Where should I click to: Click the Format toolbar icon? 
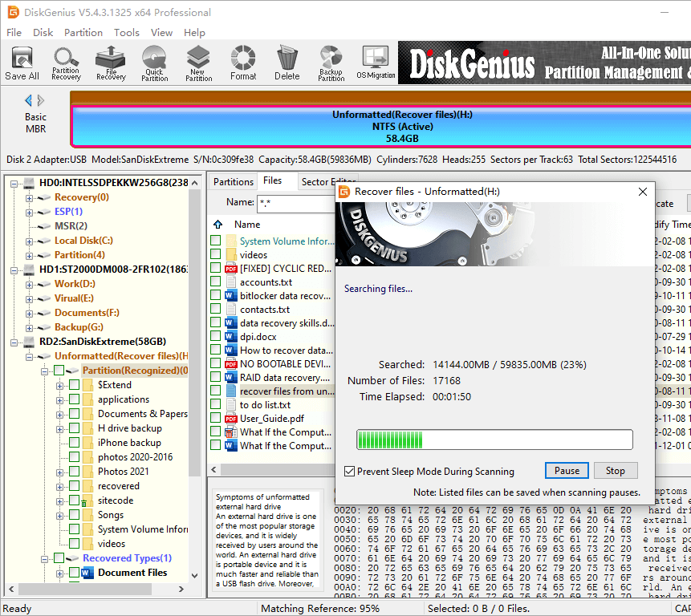[x=243, y=63]
